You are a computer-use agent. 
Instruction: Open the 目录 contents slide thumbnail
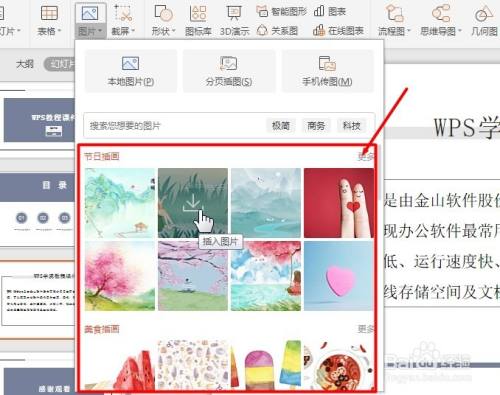(x=37, y=209)
